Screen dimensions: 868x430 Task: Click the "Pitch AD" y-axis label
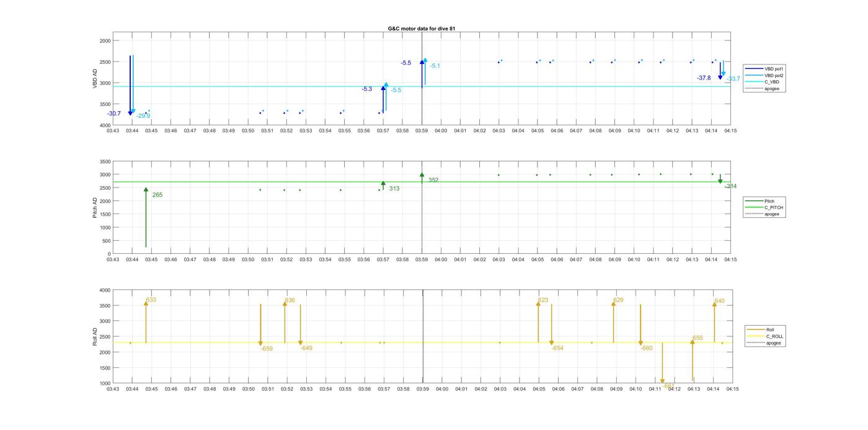[95, 207]
